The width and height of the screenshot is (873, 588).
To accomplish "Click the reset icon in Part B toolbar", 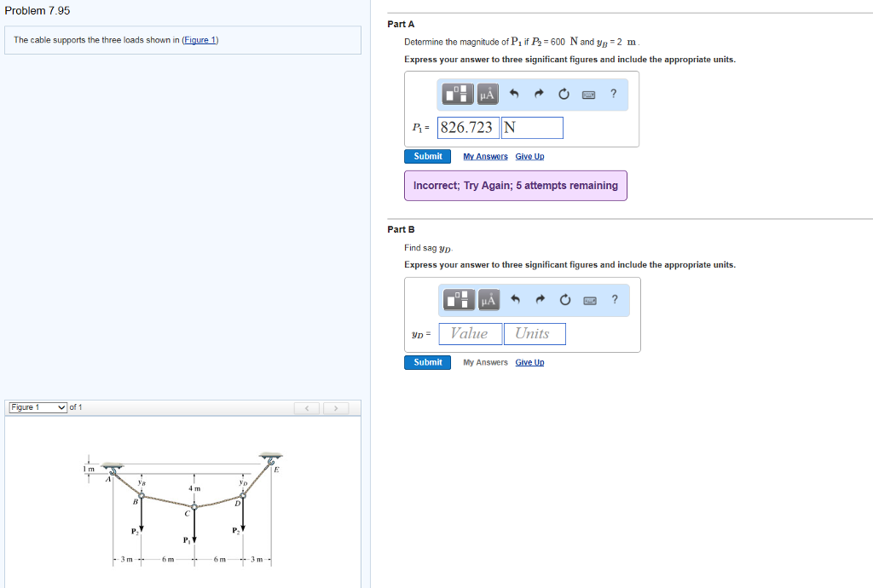I will 564,300.
